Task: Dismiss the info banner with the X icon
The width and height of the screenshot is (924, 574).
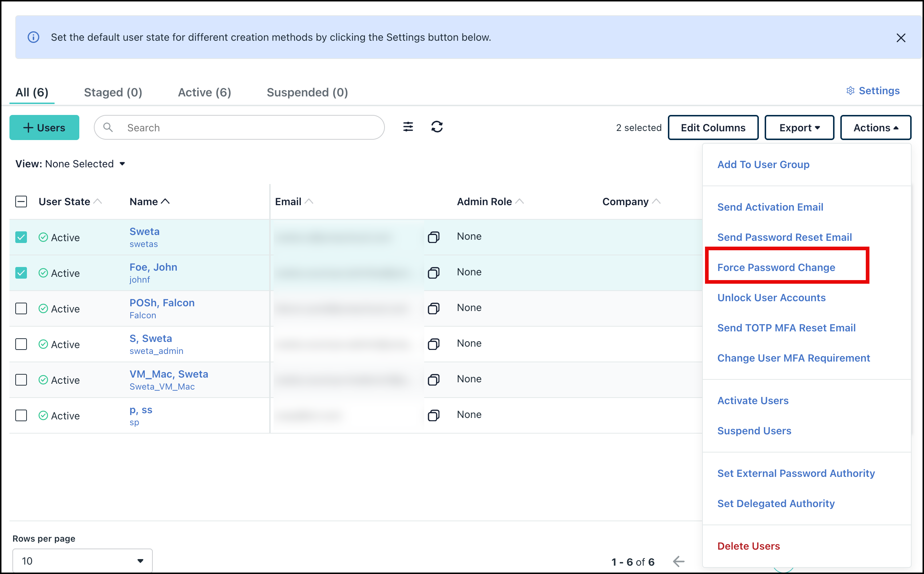Action: pos(900,38)
